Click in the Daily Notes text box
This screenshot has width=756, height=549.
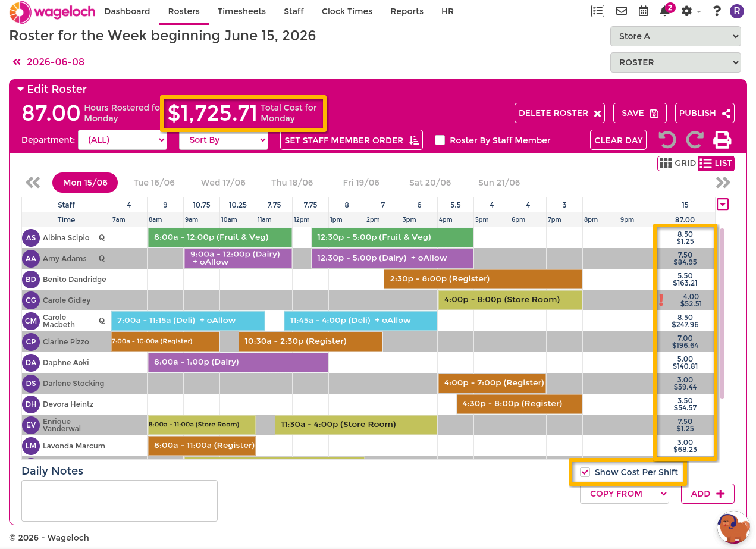[120, 501]
